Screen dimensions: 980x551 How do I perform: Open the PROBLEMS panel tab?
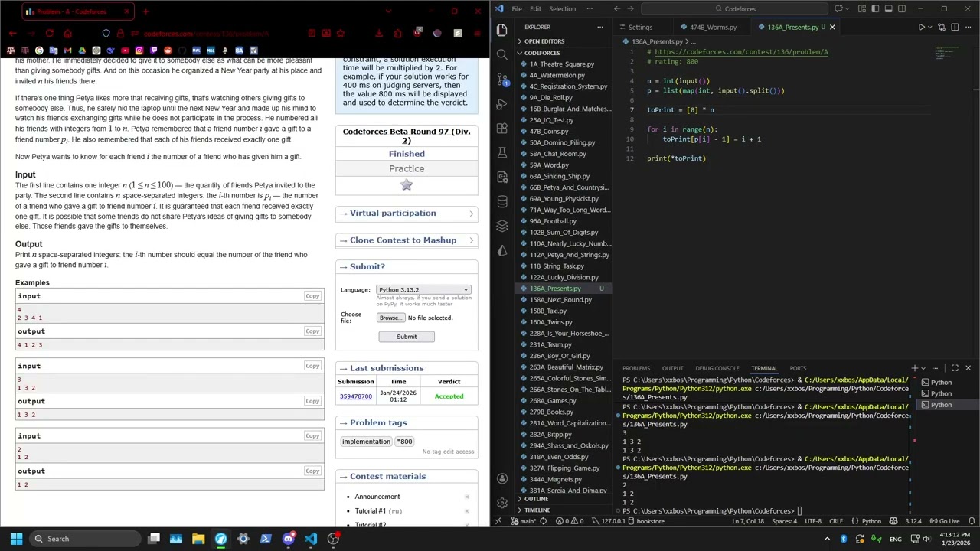coord(635,368)
